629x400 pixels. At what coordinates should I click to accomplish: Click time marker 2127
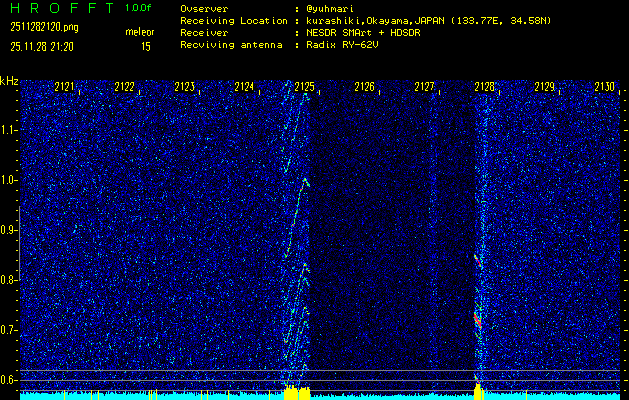(x=424, y=87)
